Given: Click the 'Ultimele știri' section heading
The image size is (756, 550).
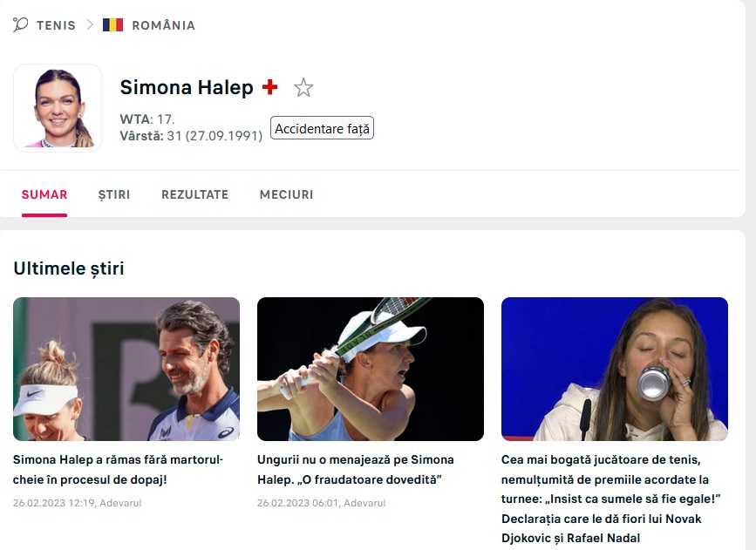Looking at the screenshot, I should tap(69, 268).
